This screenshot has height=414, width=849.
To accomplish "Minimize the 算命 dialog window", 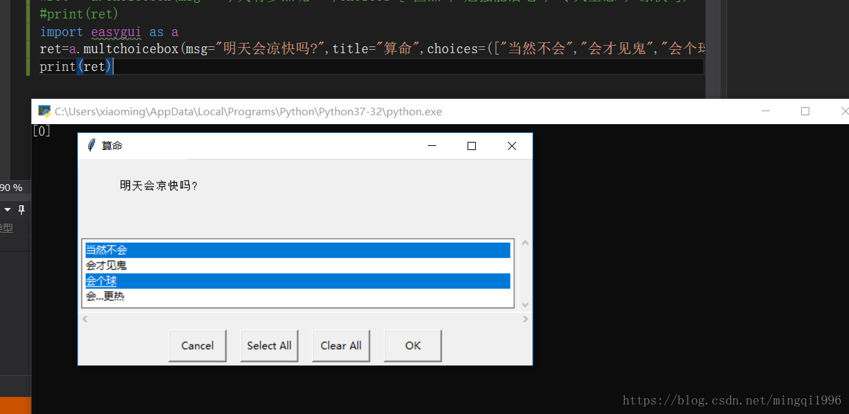I will 432,146.
